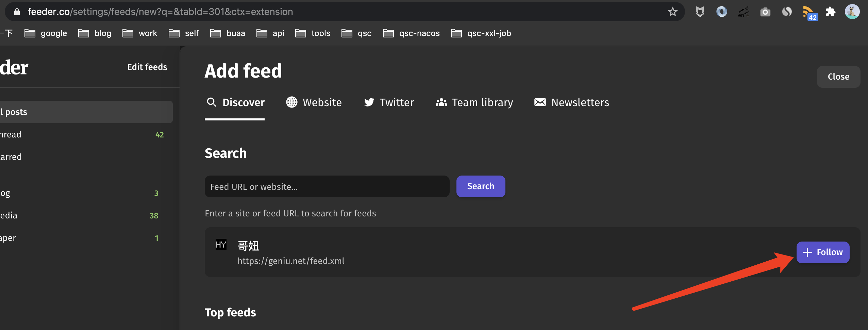868x330 pixels.
Task: Click the https://geniu.net/feed.xml URL text
Action: point(291,261)
